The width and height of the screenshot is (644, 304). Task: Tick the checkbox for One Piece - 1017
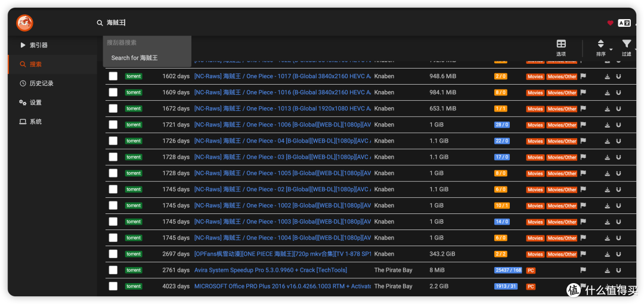pyautogui.click(x=113, y=76)
